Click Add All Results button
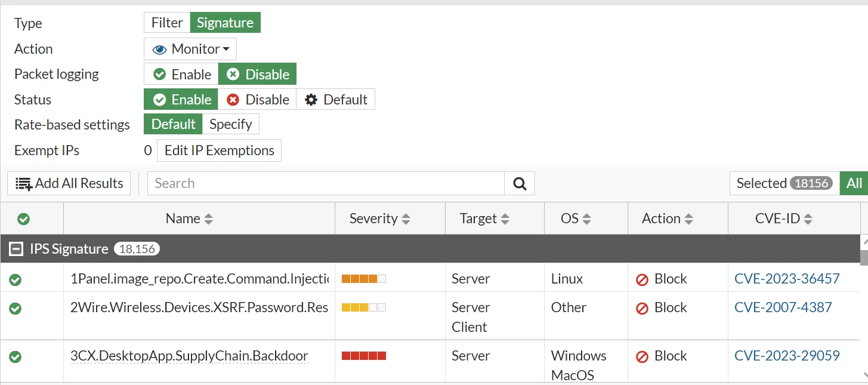Image resolution: width=868 pixels, height=385 pixels. (69, 183)
